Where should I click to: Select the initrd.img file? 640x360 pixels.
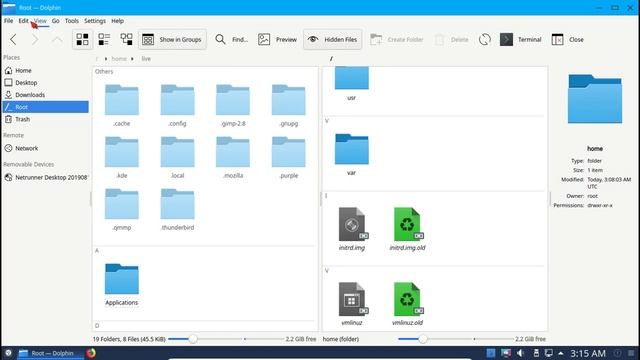tap(351, 229)
